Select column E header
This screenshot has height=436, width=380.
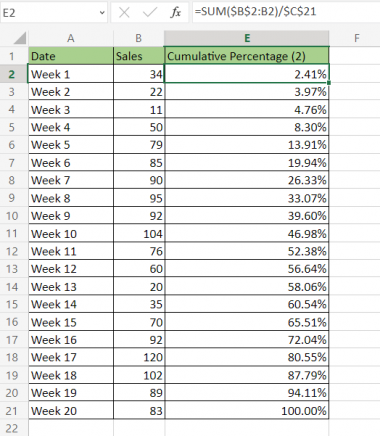pyautogui.click(x=247, y=38)
